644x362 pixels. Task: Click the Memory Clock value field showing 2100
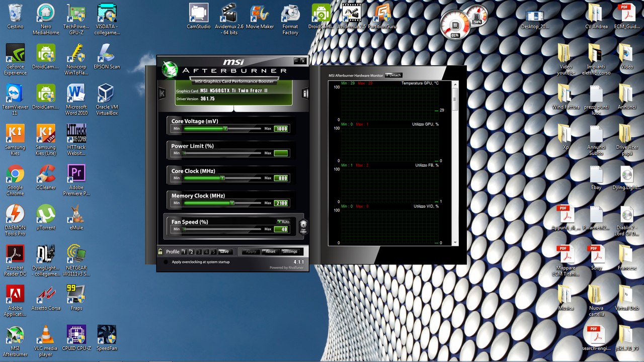(x=281, y=203)
